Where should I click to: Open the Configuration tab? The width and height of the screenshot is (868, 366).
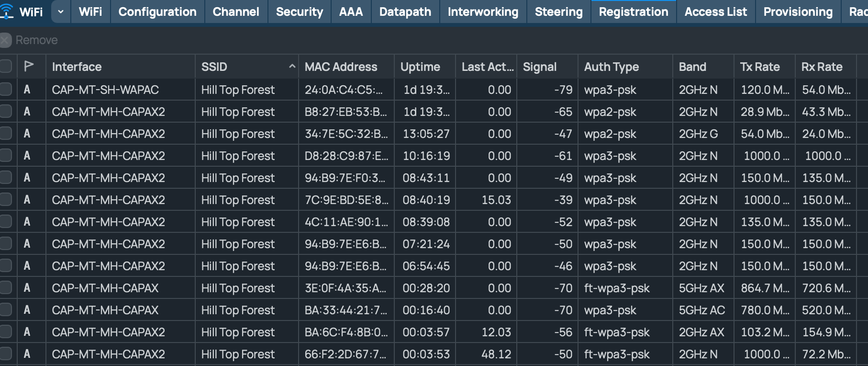(x=157, y=11)
